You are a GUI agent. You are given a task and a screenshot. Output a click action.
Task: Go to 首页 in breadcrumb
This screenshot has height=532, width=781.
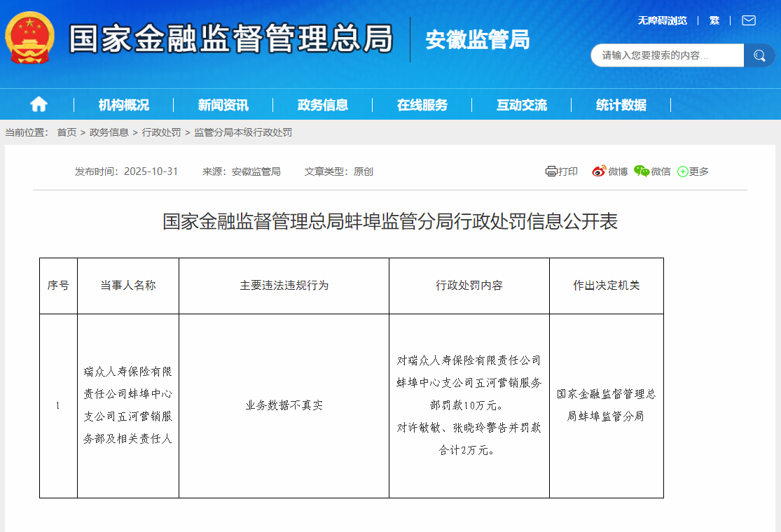point(67,132)
